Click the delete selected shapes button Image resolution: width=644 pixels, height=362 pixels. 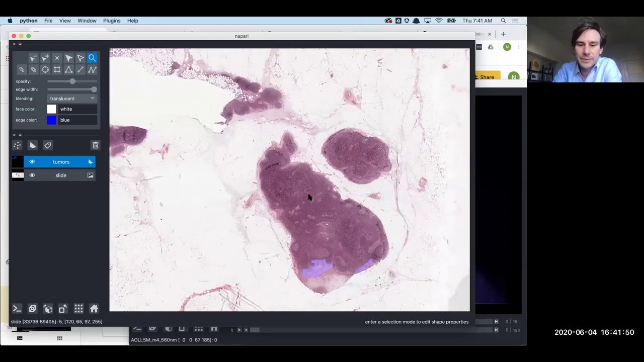(57, 58)
